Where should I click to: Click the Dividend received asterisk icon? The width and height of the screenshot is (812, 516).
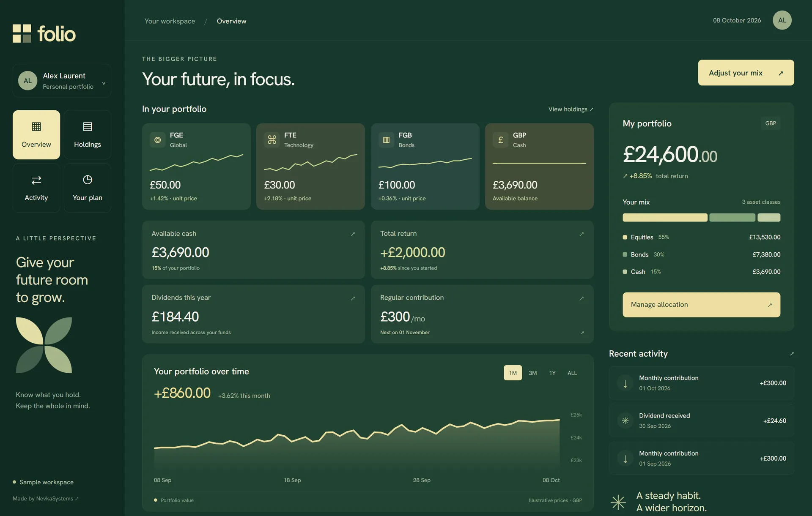click(625, 421)
